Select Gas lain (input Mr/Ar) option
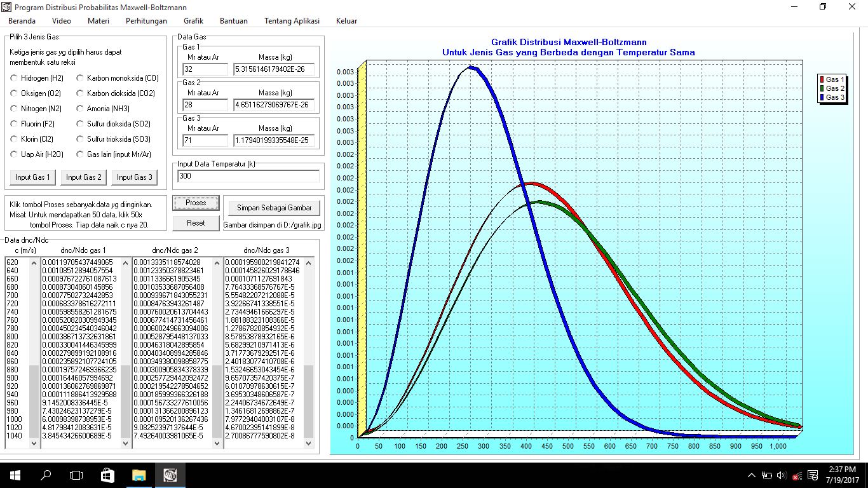 click(x=80, y=154)
